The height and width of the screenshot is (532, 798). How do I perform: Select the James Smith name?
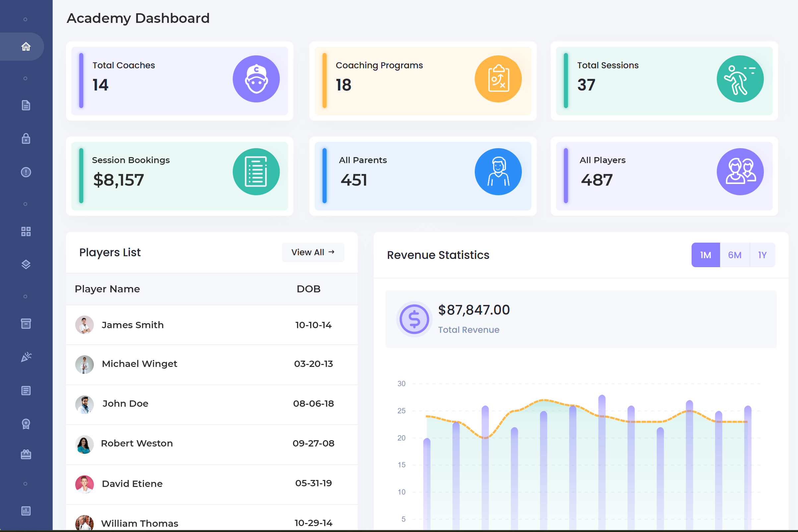[133, 325]
